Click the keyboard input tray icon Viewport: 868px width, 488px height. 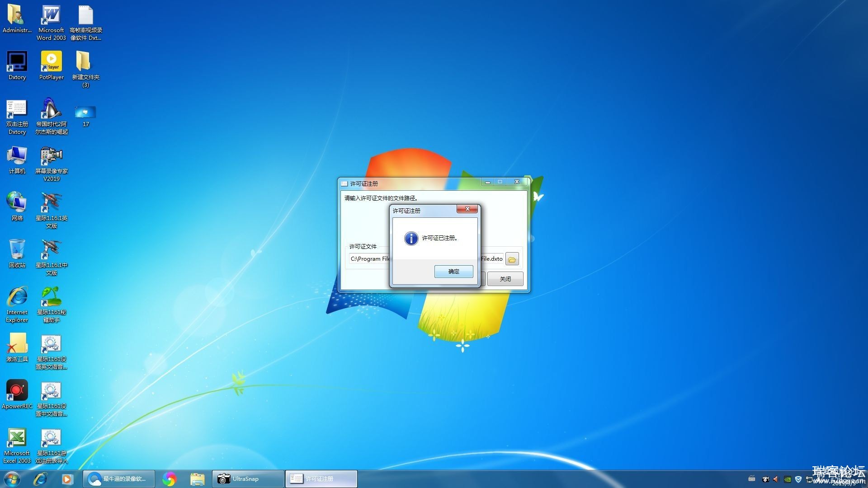coord(752,479)
